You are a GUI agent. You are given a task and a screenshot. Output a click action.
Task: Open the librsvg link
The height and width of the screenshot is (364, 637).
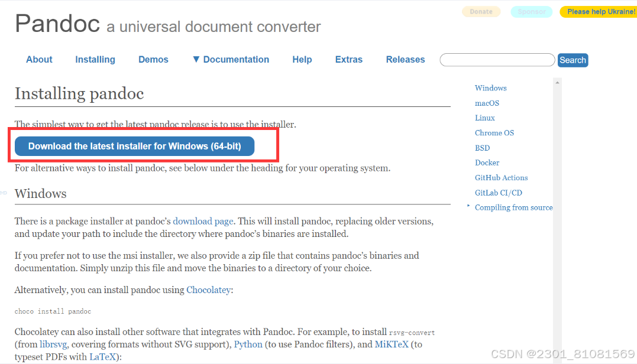pos(53,344)
